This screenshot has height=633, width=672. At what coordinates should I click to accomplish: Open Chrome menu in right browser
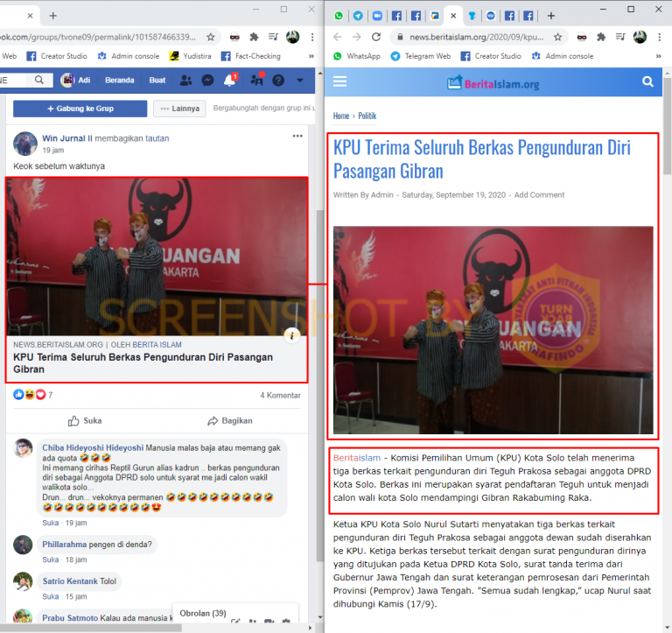point(659,37)
